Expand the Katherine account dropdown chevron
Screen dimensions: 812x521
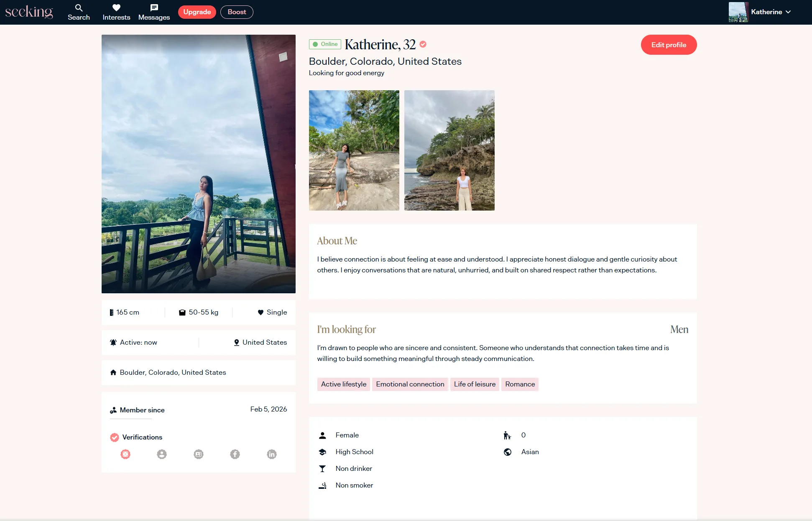(x=788, y=12)
